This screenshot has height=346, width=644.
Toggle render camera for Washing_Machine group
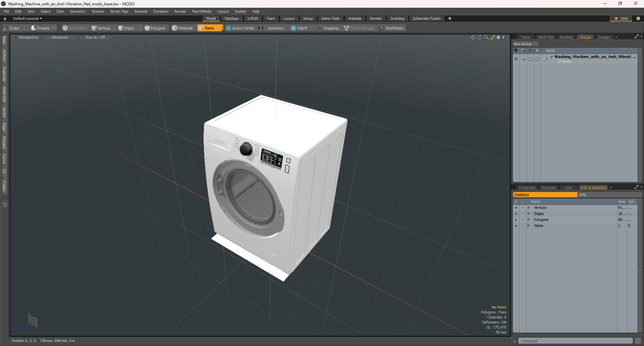pyautogui.click(x=523, y=59)
